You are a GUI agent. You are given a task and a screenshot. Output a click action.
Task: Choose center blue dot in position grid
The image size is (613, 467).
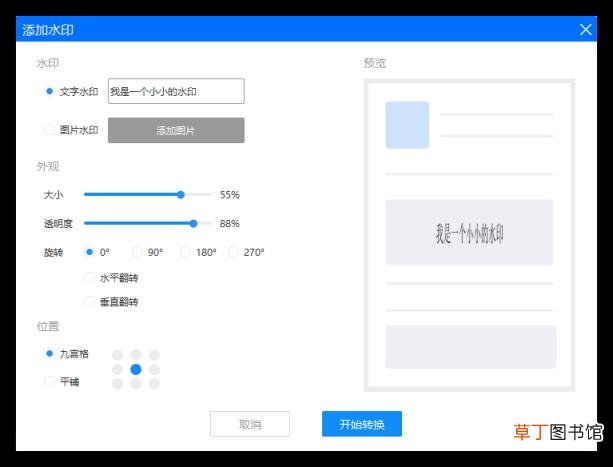point(136,369)
